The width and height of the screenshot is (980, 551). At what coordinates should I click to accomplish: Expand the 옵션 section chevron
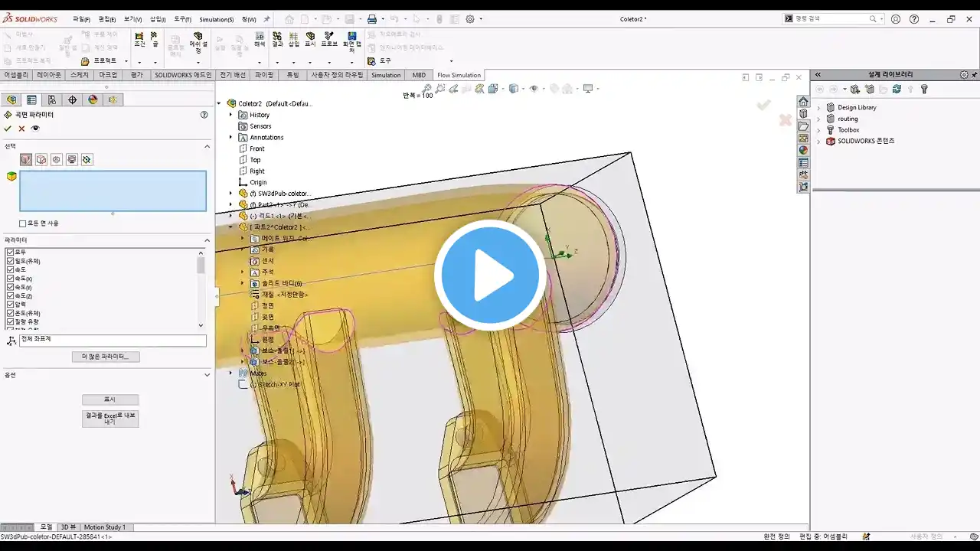[207, 375]
